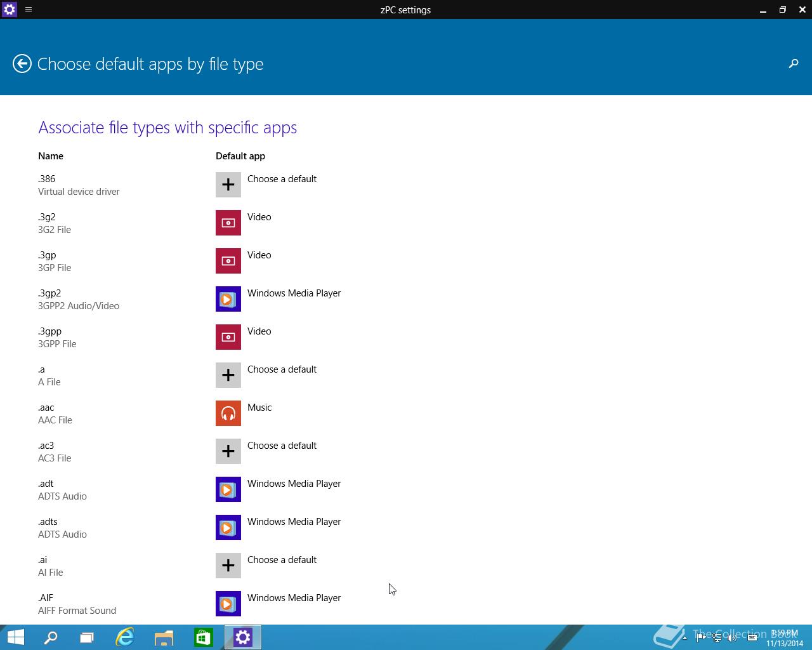Click the network icon in the tray
812x650 pixels.
717,638
